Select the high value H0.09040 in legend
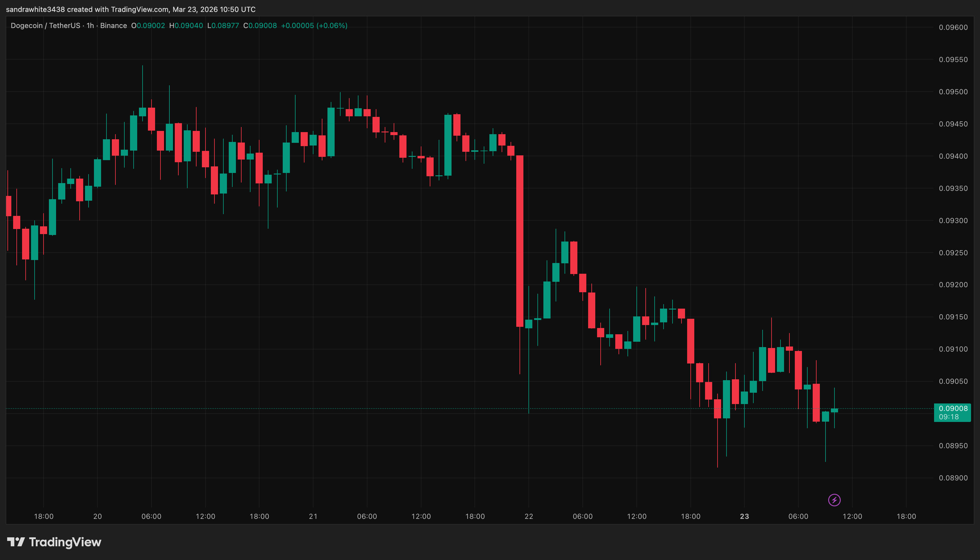Viewport: 980px width, 560px height. point(187,26)
